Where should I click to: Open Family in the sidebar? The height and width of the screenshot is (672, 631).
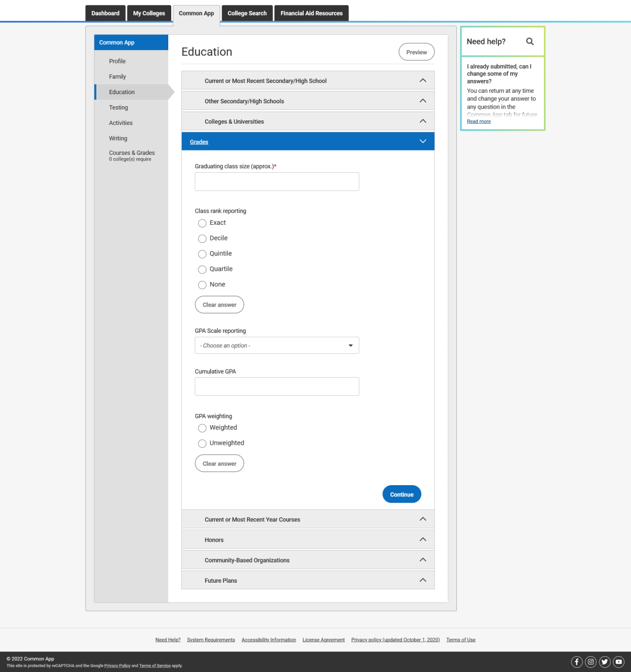(x=117, y=76)
